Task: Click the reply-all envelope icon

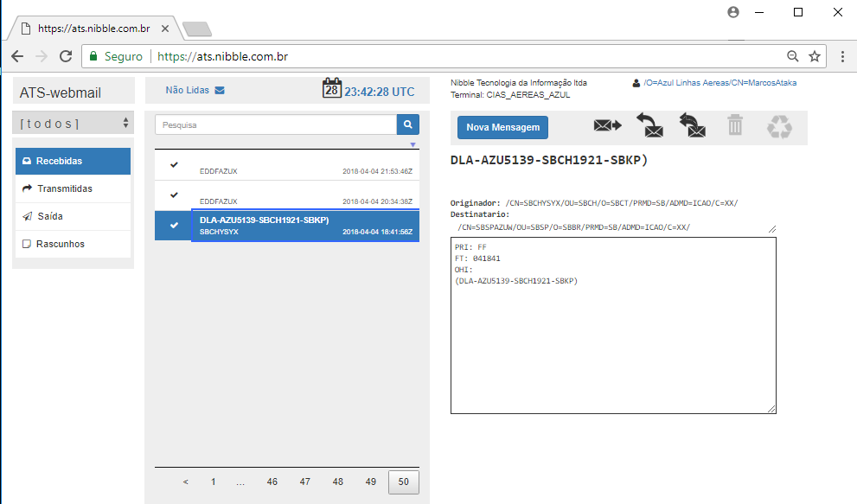Action: pos(692,126)
